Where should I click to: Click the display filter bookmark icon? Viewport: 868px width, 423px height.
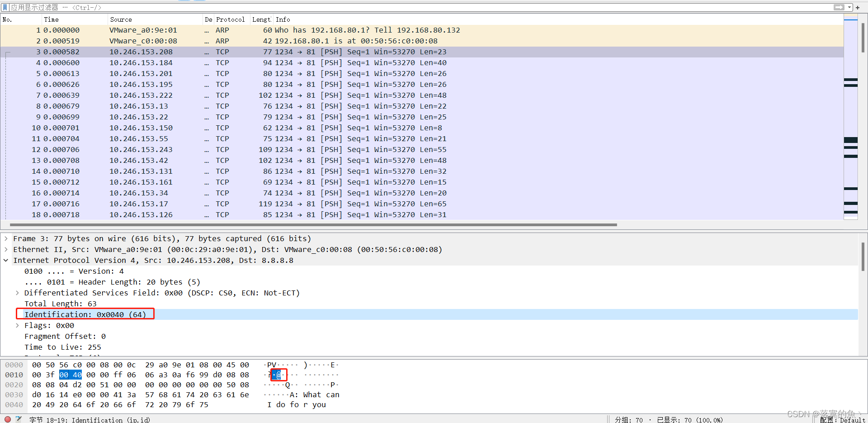(x=5, y=8)
